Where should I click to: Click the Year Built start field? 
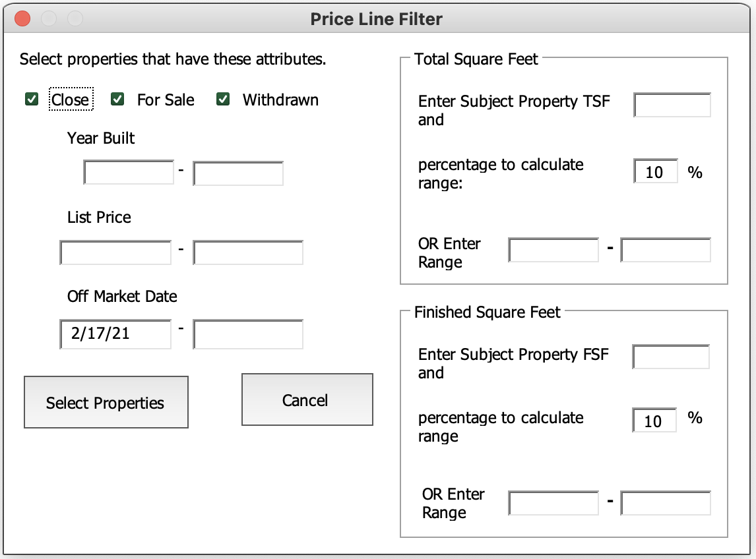(x=129, y=173)
